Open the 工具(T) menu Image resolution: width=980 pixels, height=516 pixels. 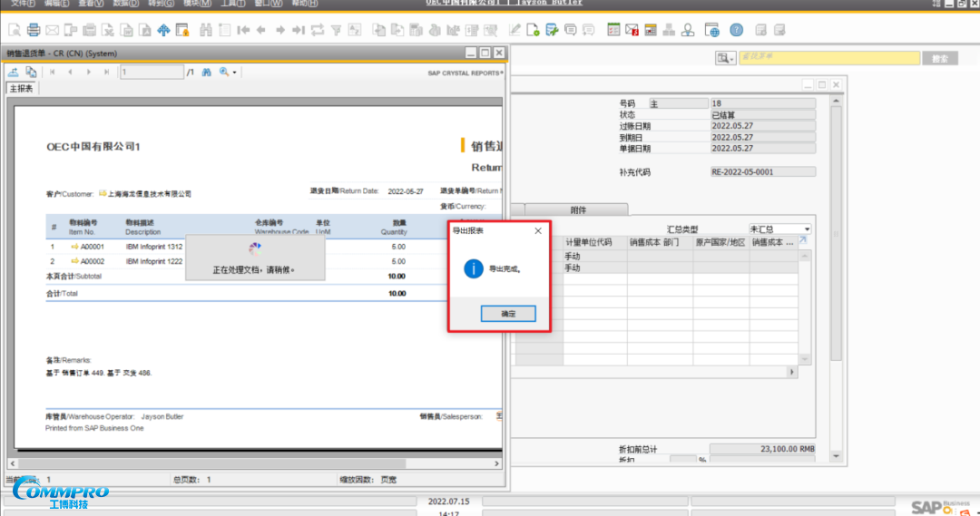pyautogui.click(x=232, y=3)
